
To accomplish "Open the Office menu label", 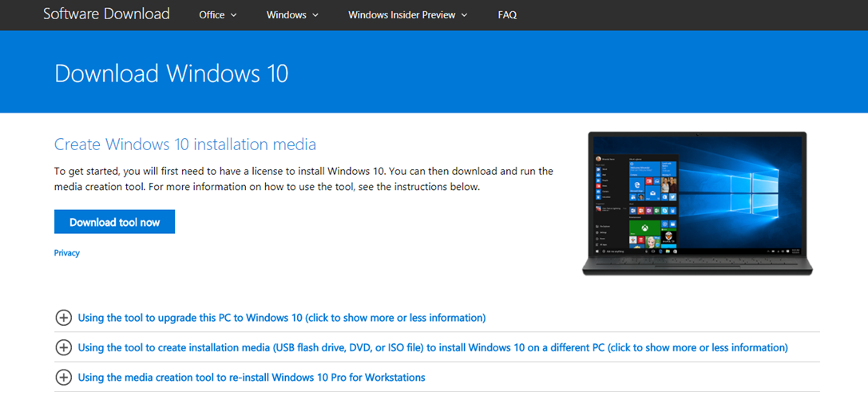I will (212, 15).
